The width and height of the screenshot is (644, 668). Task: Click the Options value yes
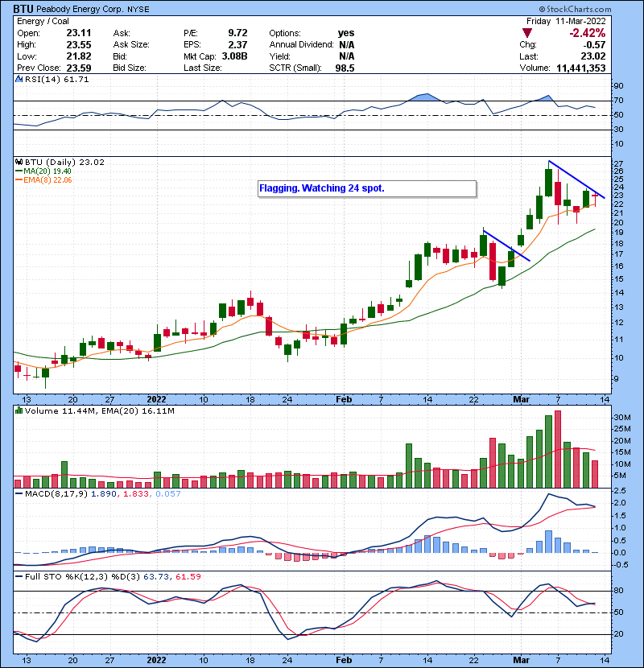pyautogui.click(x=346, y=33)
